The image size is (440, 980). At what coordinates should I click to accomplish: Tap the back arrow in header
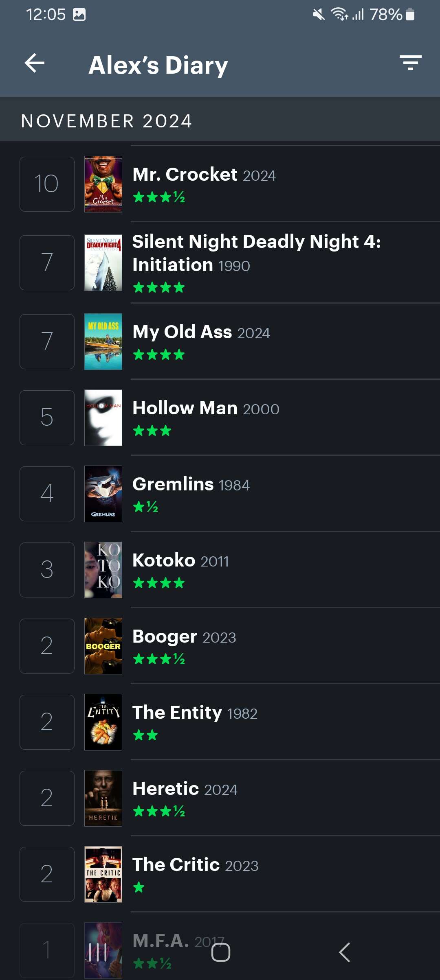[35, 63]
